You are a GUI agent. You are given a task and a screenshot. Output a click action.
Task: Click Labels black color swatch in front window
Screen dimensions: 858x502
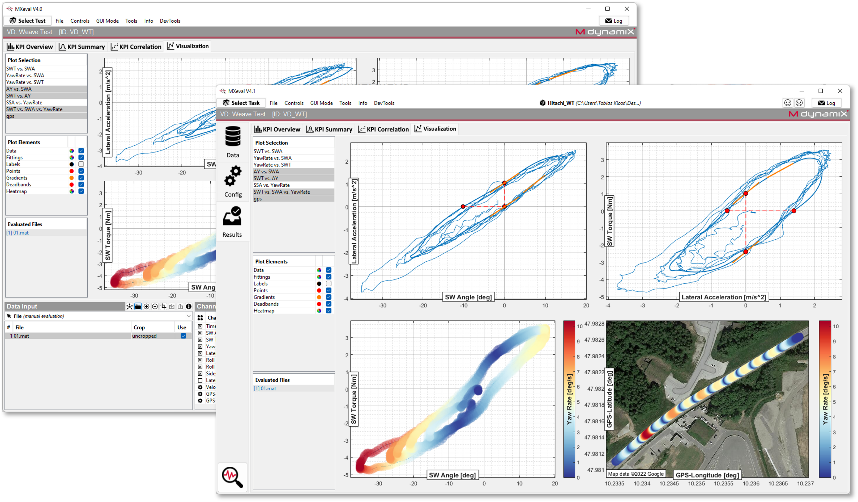coord(319,284)
